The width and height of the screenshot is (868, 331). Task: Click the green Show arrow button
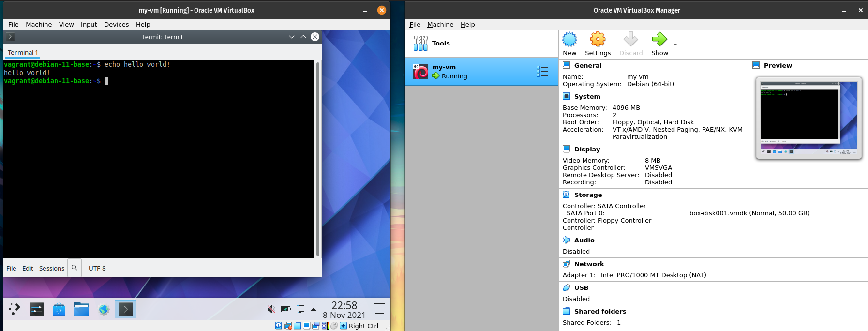point(659,39)
